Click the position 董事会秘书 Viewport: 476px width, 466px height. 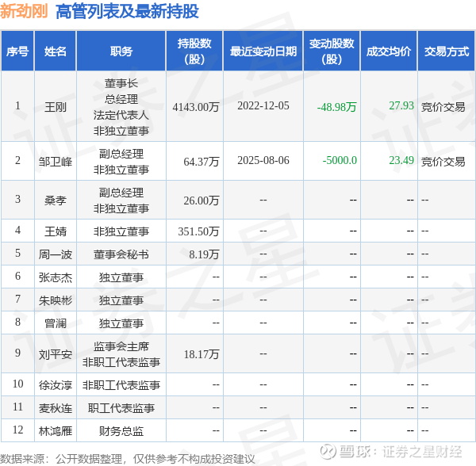(121, 254)
